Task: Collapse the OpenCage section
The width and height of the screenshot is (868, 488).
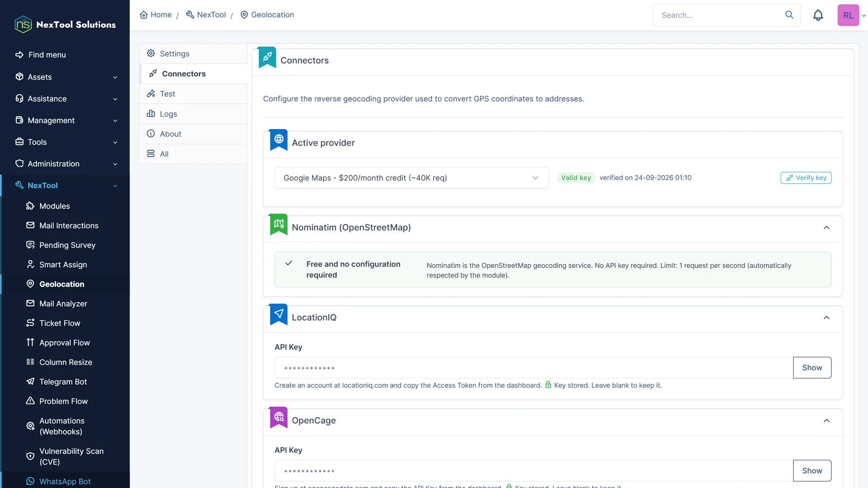Action: tap(827, 421)
